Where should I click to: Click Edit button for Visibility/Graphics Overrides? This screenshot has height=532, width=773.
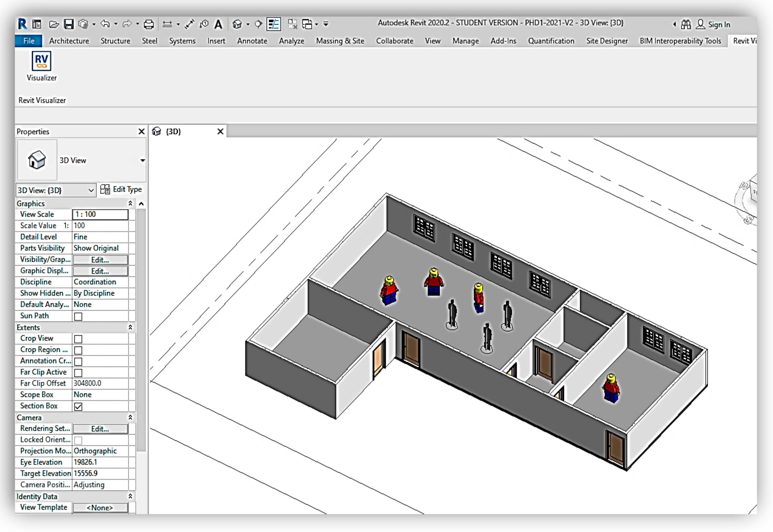pyautogui.click(x=100, y=260)
